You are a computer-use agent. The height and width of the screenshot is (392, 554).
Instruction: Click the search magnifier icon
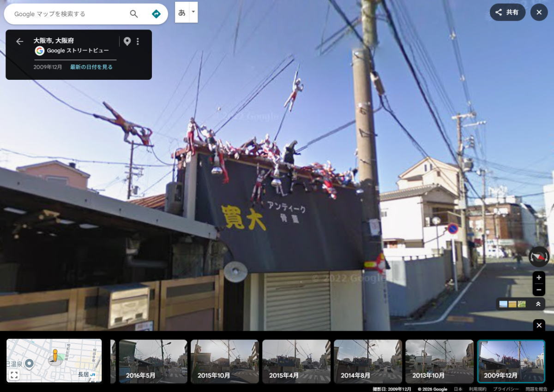point(134,14)
